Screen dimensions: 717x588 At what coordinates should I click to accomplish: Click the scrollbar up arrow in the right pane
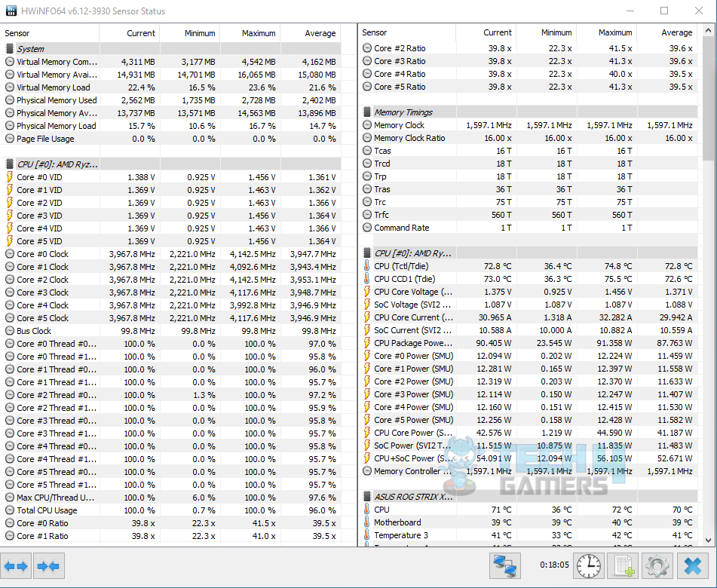tap(708, 31)
